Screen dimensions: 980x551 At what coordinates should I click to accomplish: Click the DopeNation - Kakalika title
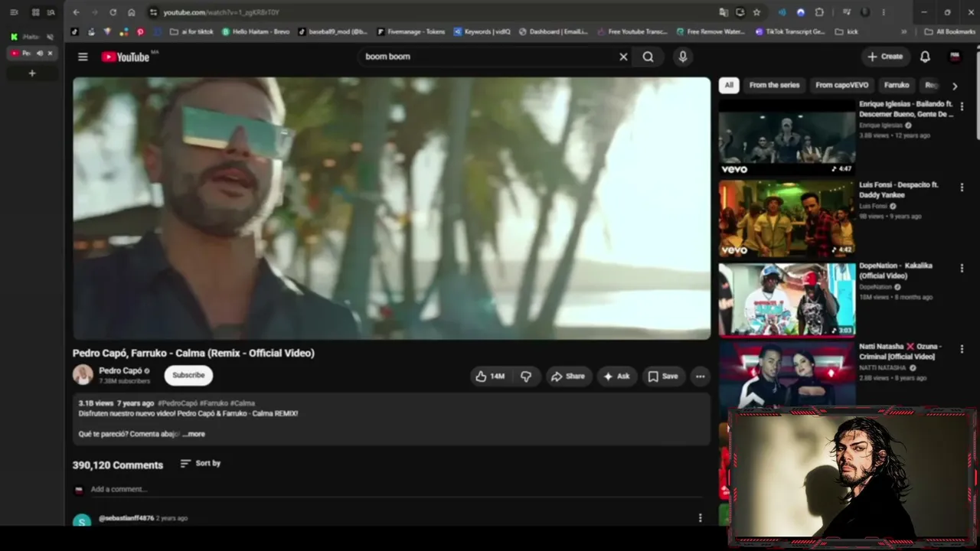tap(896, 271)
